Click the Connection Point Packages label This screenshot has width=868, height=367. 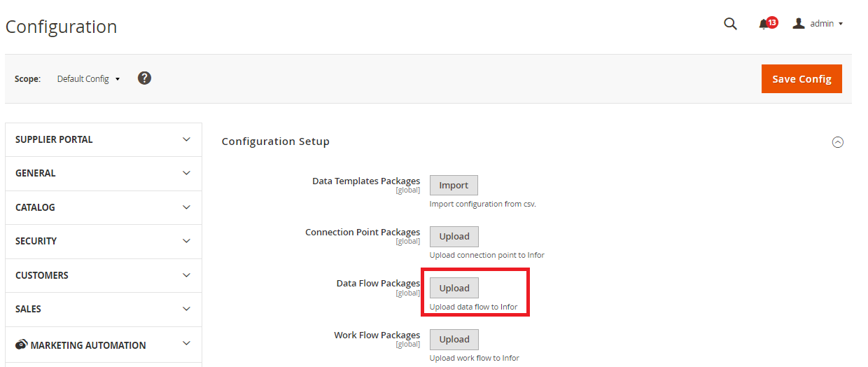(363, 232)
